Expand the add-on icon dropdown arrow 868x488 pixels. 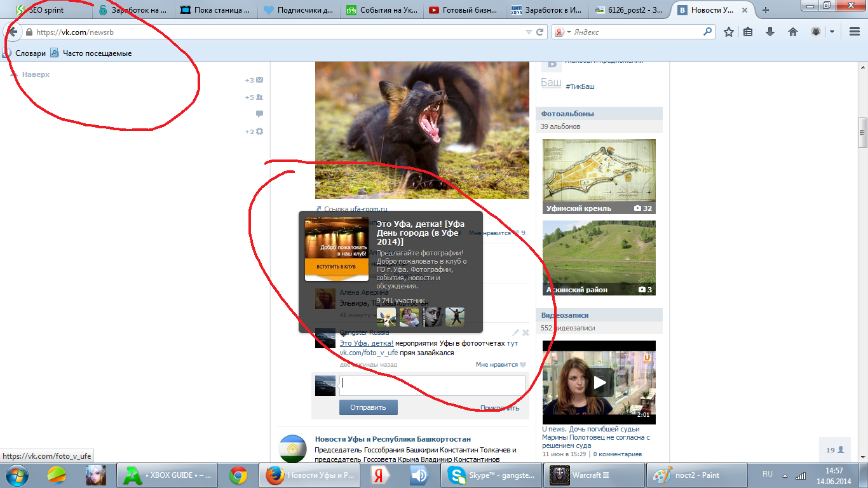831,32
